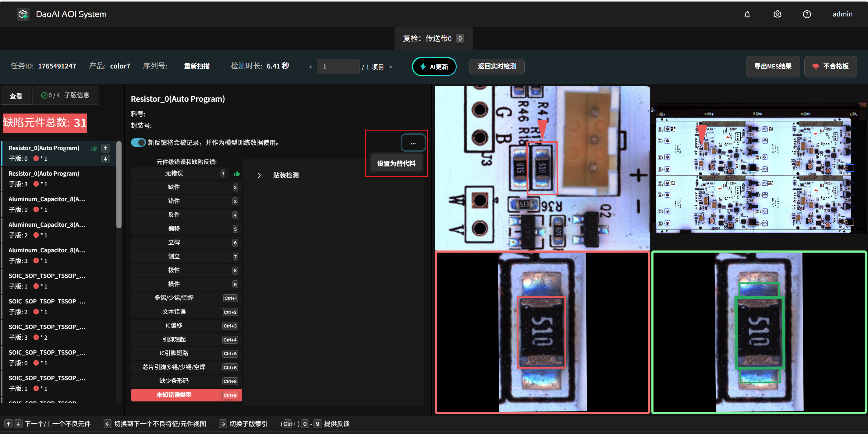Click the DaoAI logo icon
The width and height of the screenshot is (868, 434).
(x=23, y=14)
